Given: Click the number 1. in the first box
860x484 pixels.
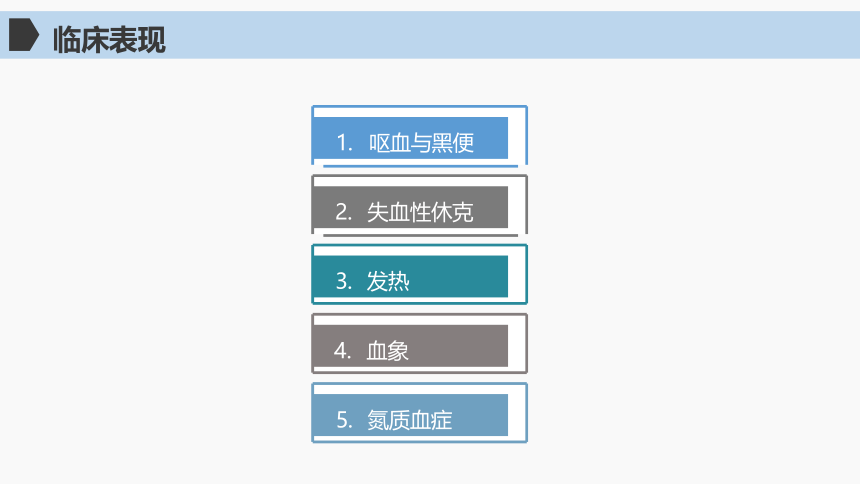Looking at the screenshot, I should tap(344, 143).
